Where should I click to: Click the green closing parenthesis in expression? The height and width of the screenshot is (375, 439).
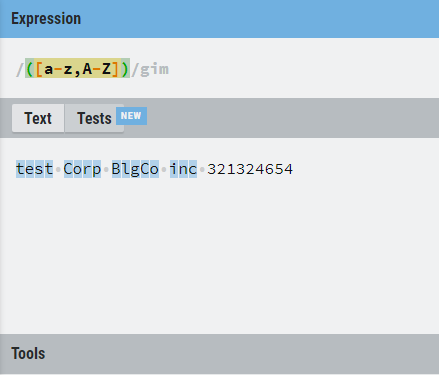[125, 69]
